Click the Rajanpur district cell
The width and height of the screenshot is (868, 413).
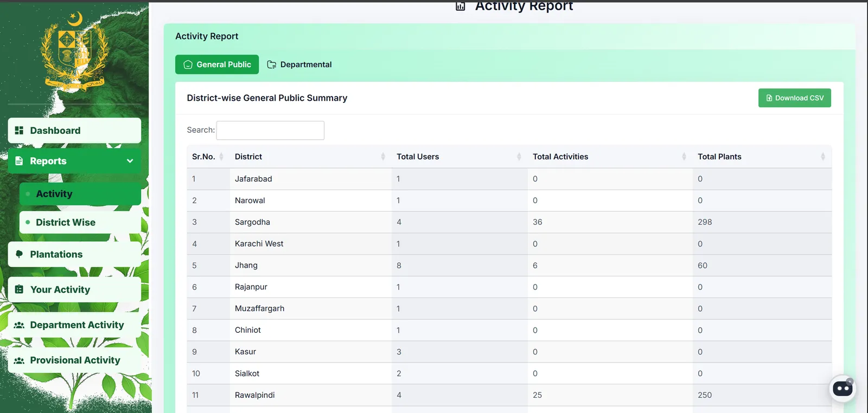coord(310,287)
